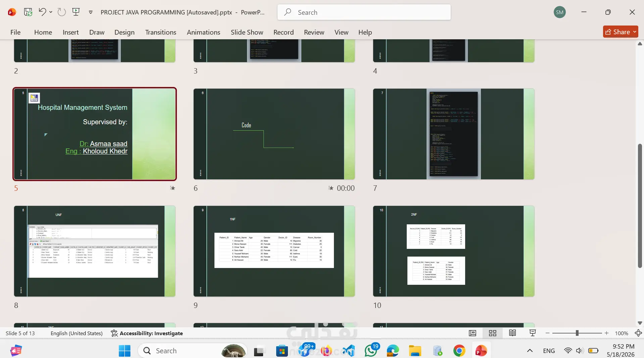The height and width of the screenshot is (358, 644).
Task: Open the SM account profile
Action: pos(559,12)
